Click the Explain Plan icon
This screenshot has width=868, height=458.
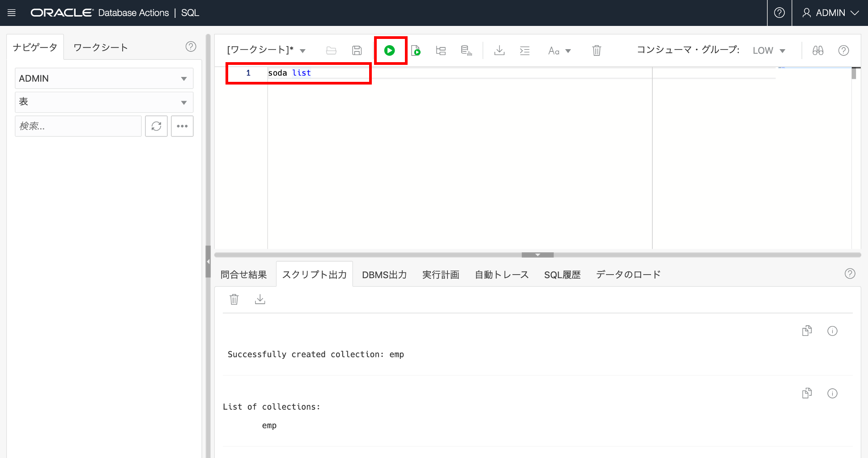pos(441,51)
